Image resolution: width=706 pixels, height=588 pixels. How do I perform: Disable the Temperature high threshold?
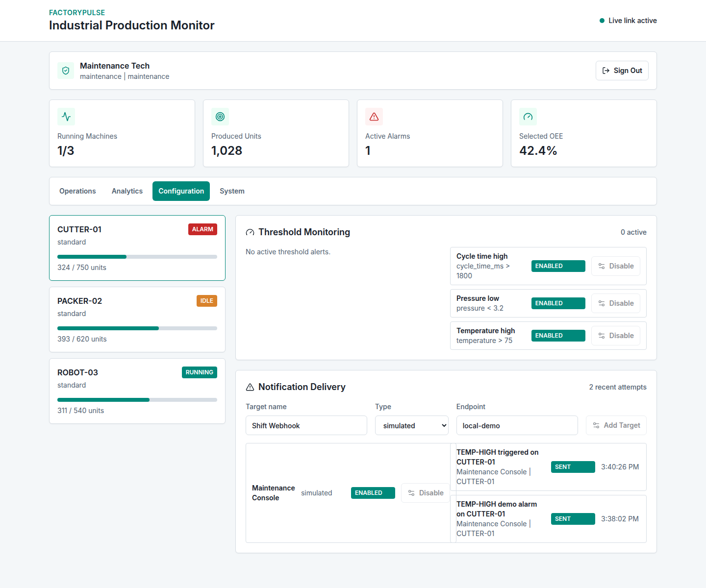point(616,336)
